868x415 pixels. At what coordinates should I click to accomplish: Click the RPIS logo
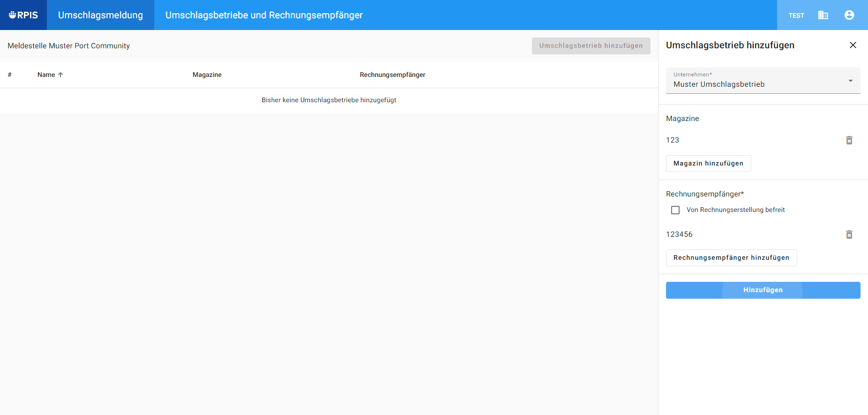[x=23, y=15]
